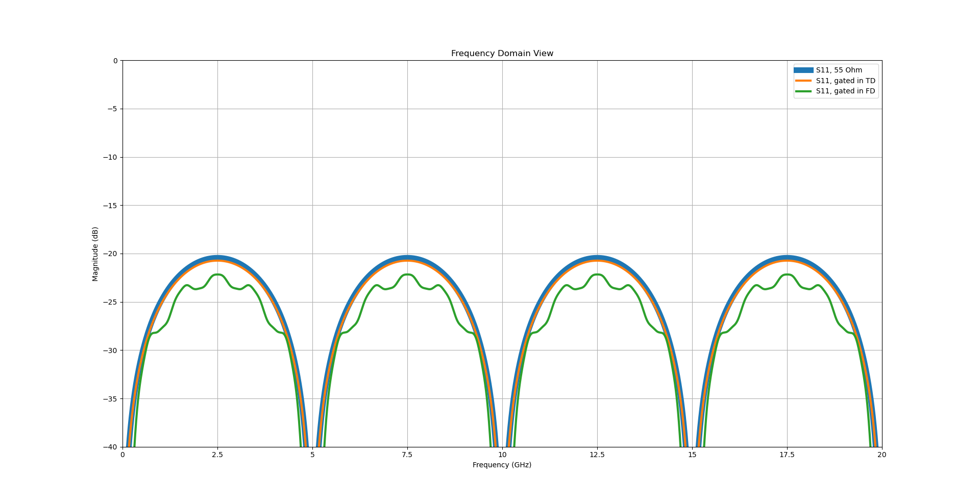Screen dimensions: 980x502
Task: Expand the legend box in top-right corner
Action: [x=837, y=80]
